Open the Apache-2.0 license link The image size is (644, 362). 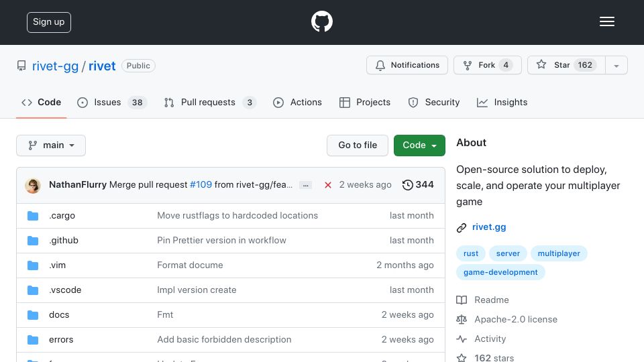(x=516, y=319)
